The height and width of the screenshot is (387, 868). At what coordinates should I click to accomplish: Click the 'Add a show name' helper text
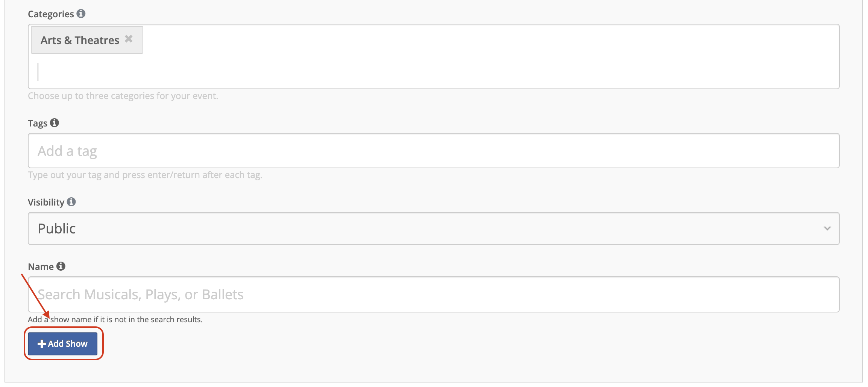[115, 320]
